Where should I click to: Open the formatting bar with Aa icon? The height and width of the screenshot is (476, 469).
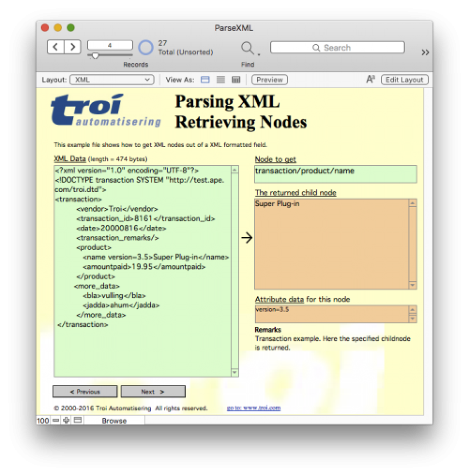point(370,80)
